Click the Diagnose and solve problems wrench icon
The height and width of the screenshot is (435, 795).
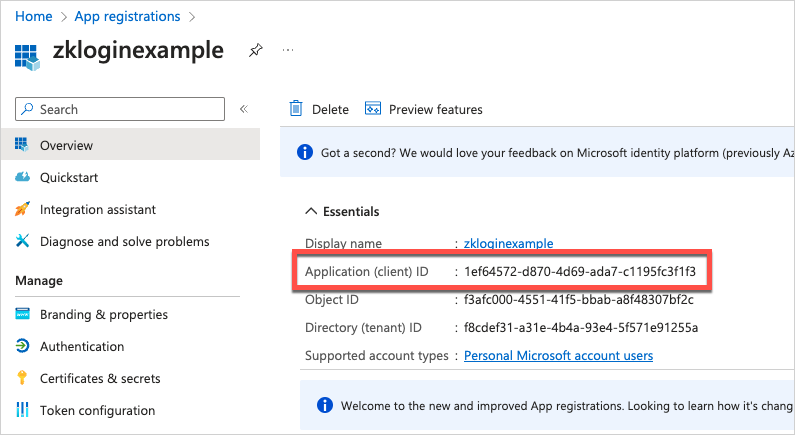[x=23, y=241]
